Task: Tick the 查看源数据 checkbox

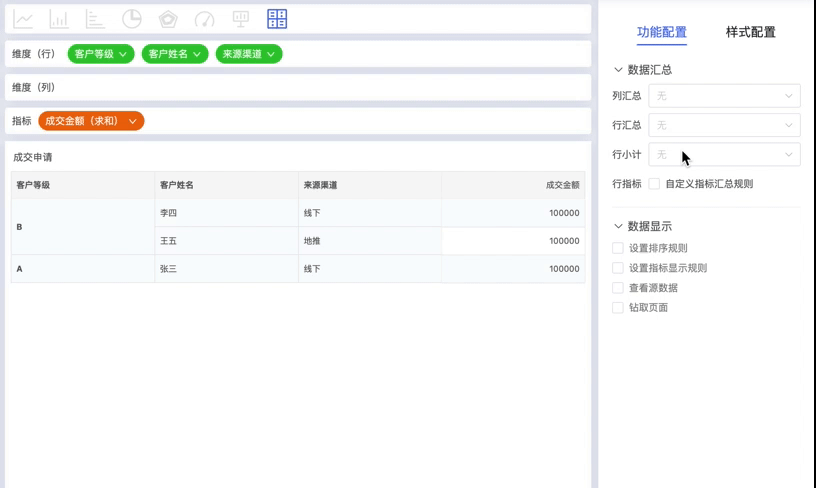Action: 618,288
